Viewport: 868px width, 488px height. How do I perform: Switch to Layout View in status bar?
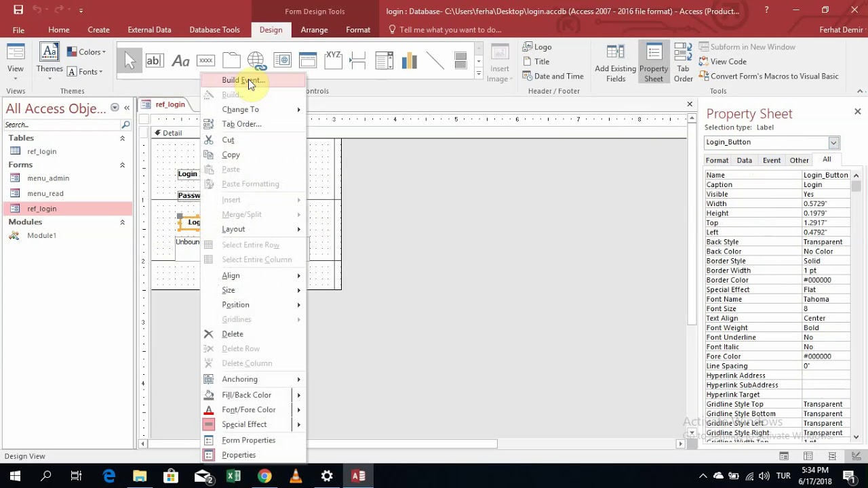(832, 456)
